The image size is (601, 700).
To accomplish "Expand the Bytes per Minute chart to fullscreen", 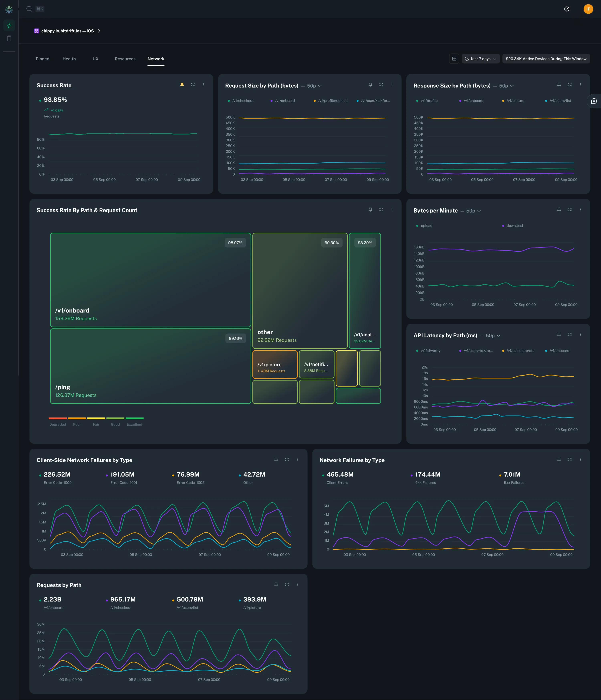I will pyautogui.click(x=570, y=209).
